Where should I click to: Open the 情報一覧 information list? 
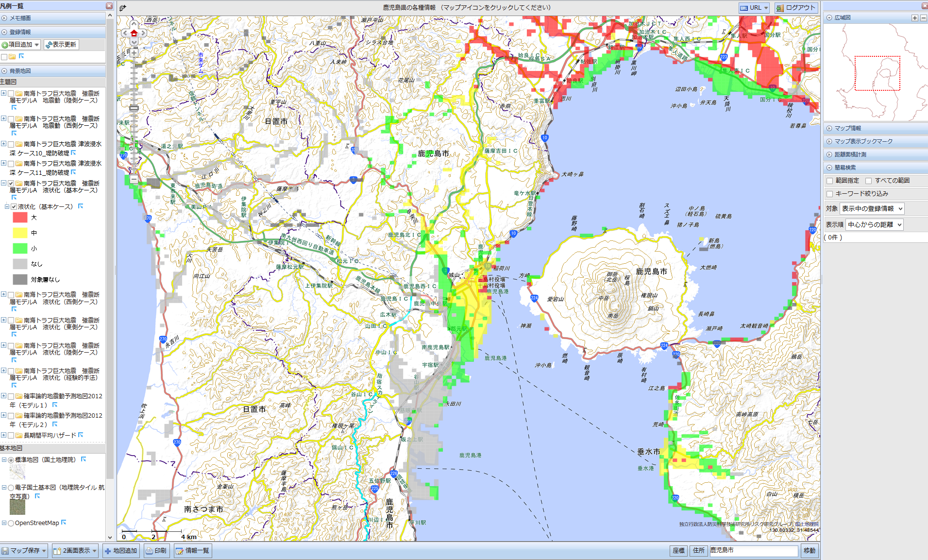point(193,551)
